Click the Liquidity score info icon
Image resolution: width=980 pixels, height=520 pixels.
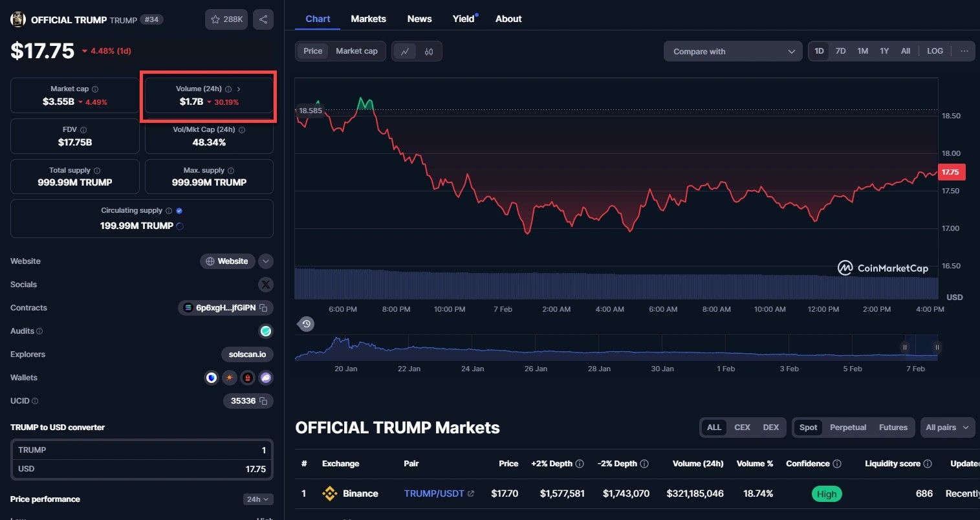click(928, 464)
